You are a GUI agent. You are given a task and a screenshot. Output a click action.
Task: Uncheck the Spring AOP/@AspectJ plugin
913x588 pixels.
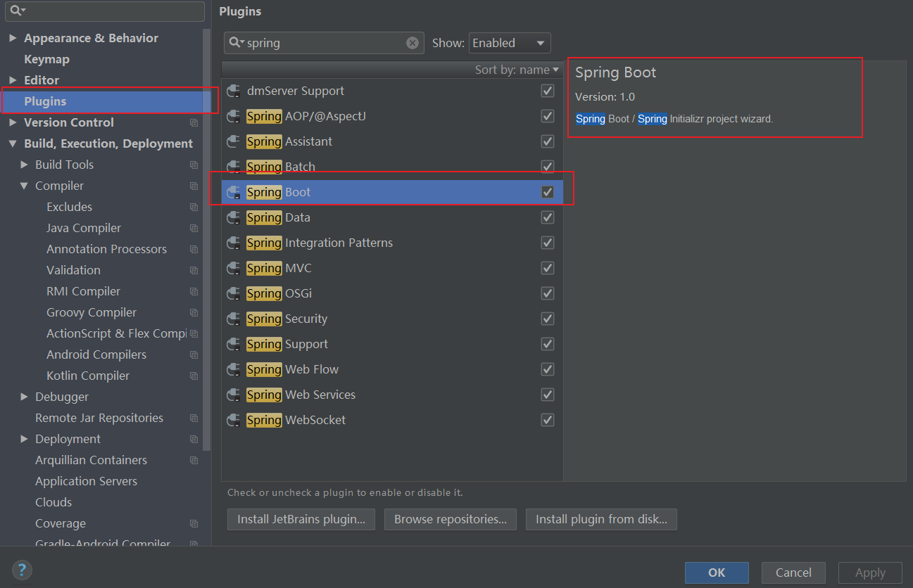point(548,116)
